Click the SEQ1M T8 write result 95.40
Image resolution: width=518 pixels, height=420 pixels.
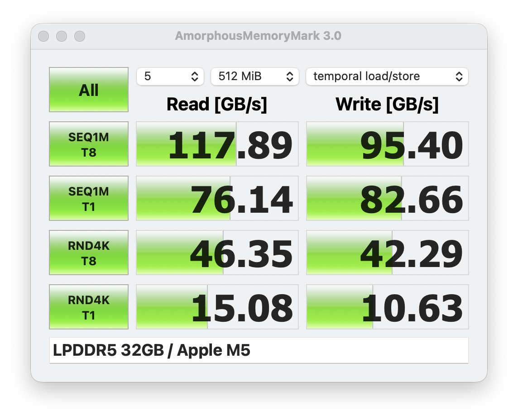pos(387,144)
